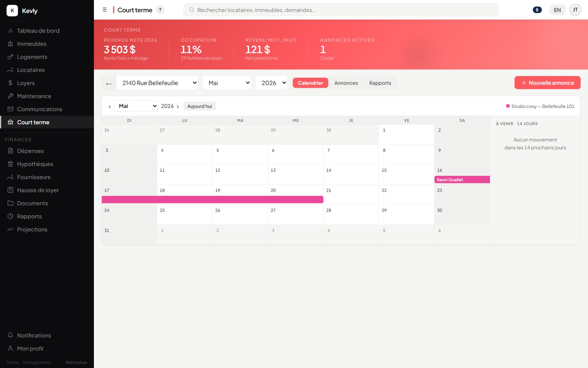Open Documents in sidebar
This screenshot has height=368, width=588.
(47, 203)
